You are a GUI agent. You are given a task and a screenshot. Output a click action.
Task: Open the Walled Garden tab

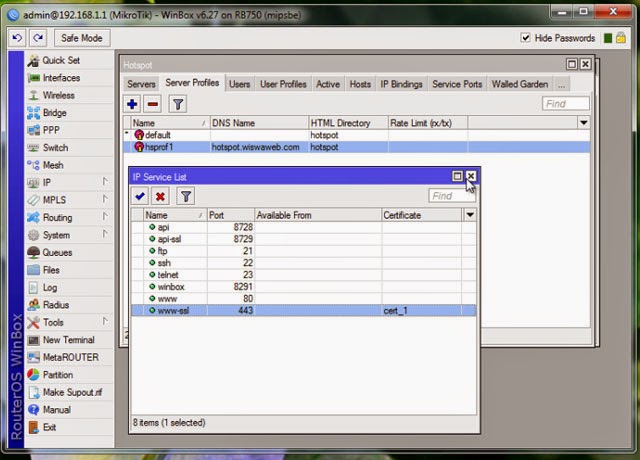pos(520,84)
